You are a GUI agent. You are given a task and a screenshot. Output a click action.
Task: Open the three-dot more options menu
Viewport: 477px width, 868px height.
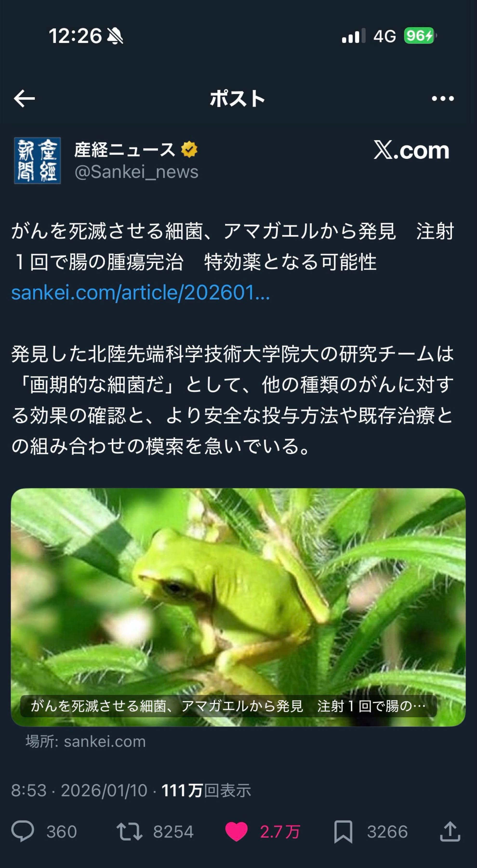443,98
